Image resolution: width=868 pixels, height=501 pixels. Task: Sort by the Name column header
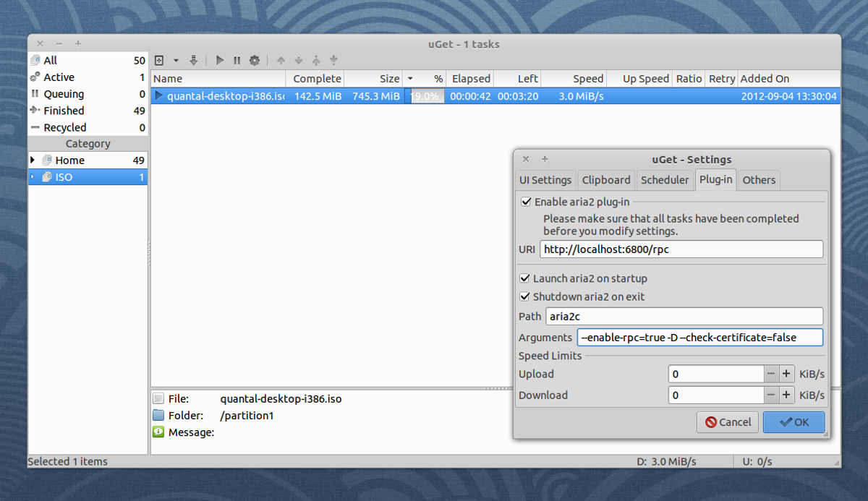click(218, 79)
